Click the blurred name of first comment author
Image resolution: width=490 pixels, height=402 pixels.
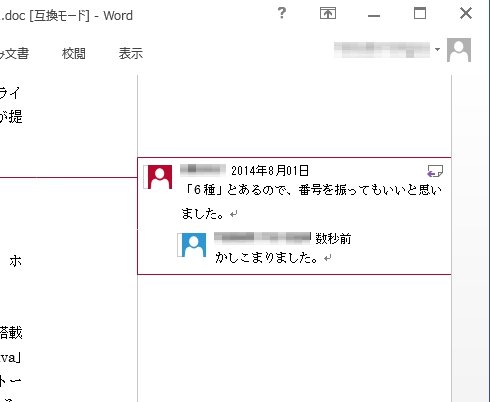[203, 170]
